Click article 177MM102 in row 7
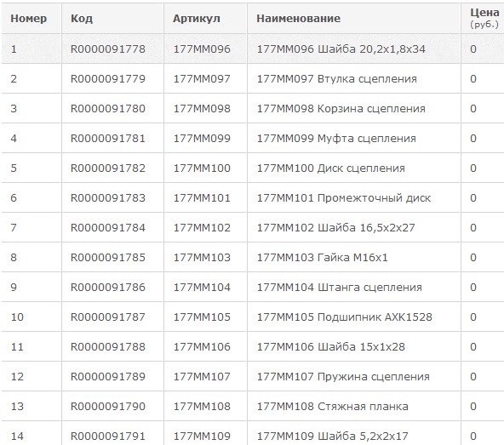Image resolution: width=504 pixels, height=445 pixels. (202, 228)
